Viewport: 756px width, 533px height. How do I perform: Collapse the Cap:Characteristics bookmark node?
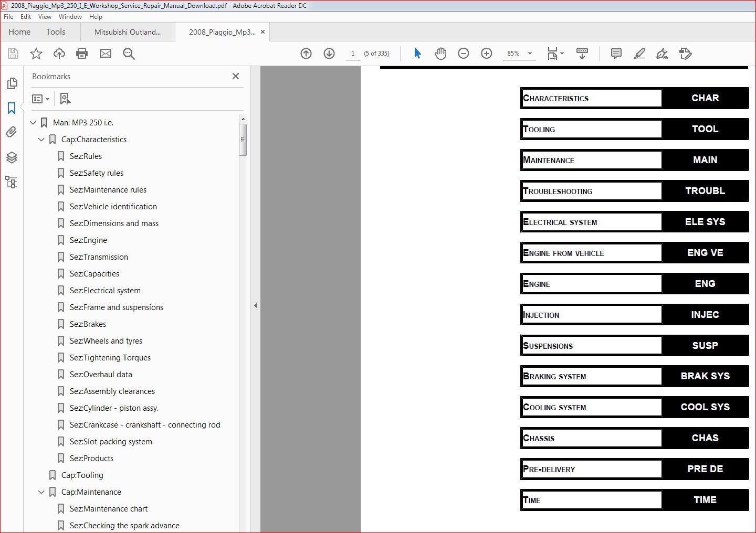(x=41, y=140)
